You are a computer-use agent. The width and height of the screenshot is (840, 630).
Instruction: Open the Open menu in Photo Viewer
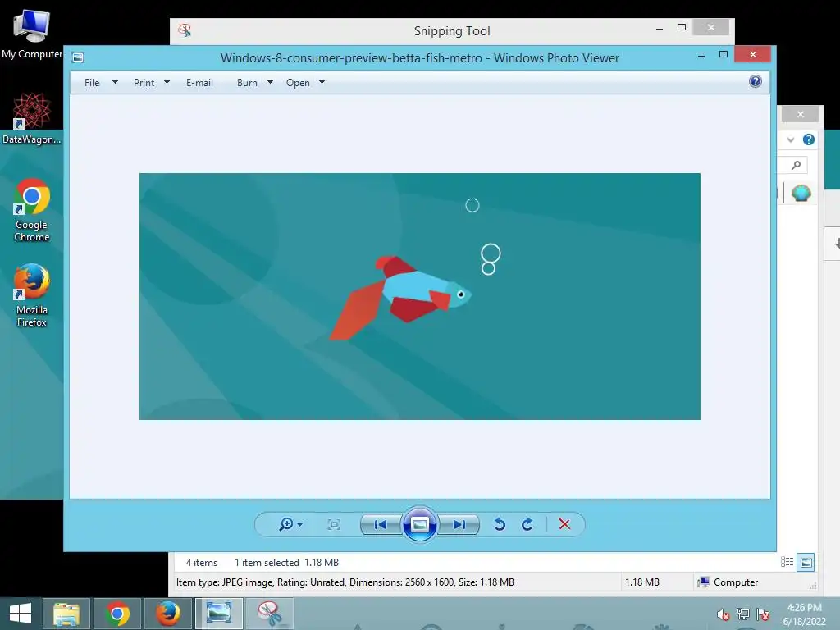pos(298,83)
